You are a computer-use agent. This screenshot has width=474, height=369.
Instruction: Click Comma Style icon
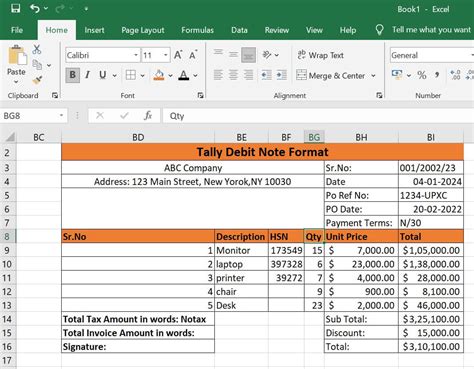click(437, 75)
